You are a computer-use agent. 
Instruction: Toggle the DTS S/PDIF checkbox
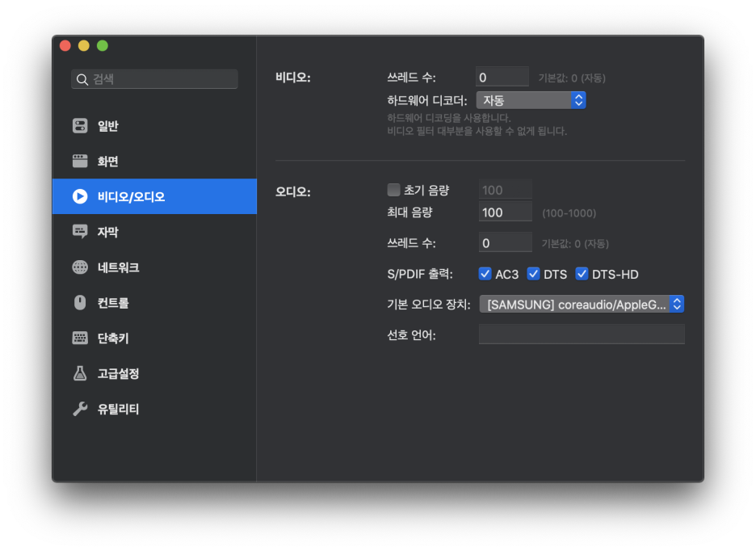click(x=533, y=274)
